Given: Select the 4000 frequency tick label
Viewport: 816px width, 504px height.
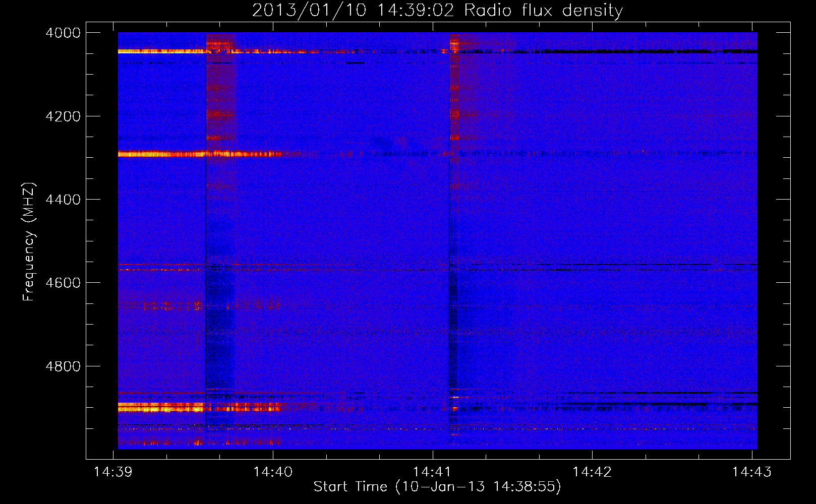Looking at the screenshot, I should click(x=63, y=33).
